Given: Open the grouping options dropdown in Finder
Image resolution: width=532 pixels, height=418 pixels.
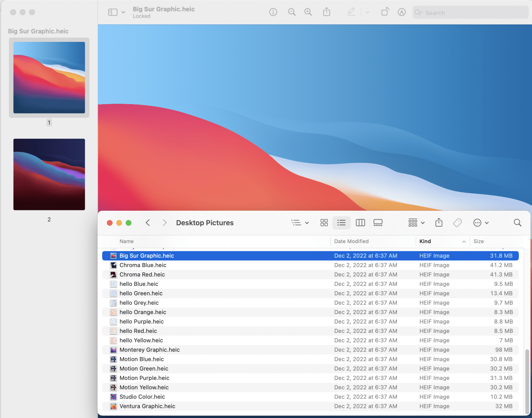Looking at the screenshot, I should pos(416,222).
